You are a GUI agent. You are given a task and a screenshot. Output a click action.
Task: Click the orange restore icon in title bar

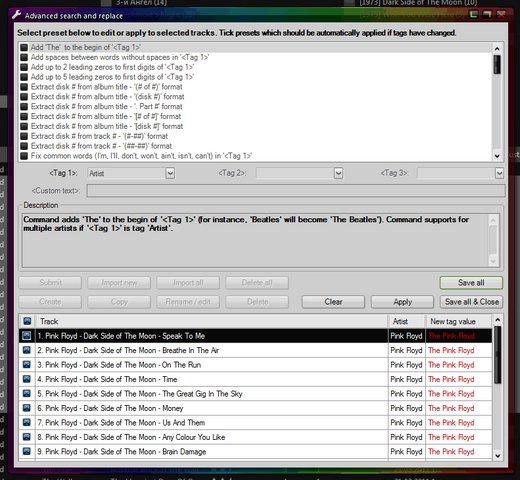(x=487, y=15)
